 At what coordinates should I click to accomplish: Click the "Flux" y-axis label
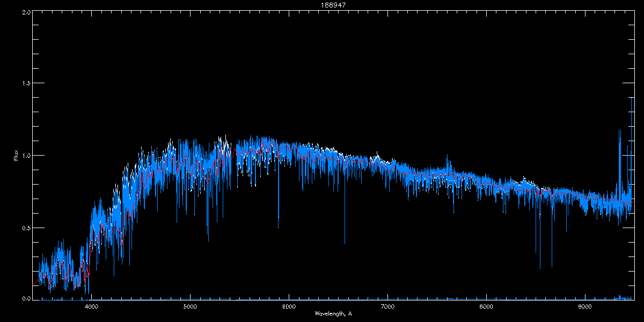coord(16,156)
